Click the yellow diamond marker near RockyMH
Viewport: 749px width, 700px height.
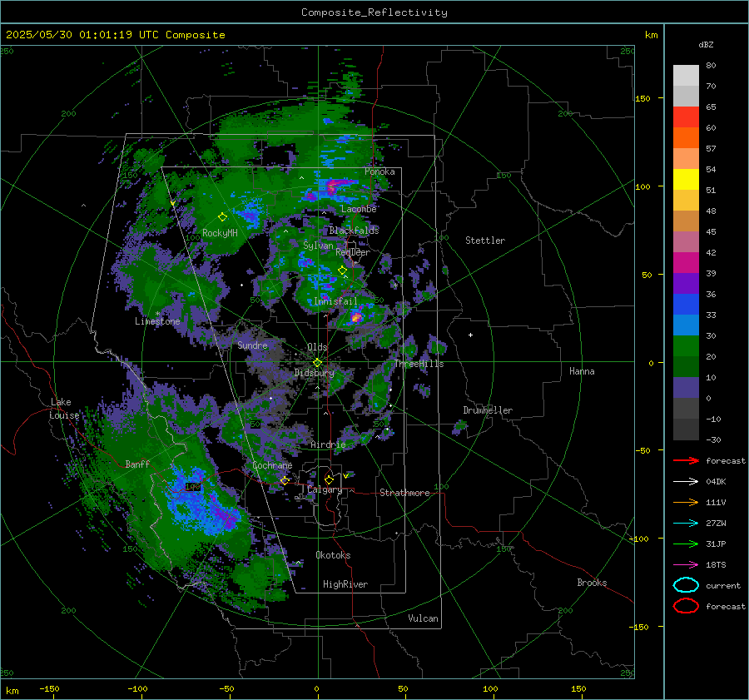tap(222, 217)
